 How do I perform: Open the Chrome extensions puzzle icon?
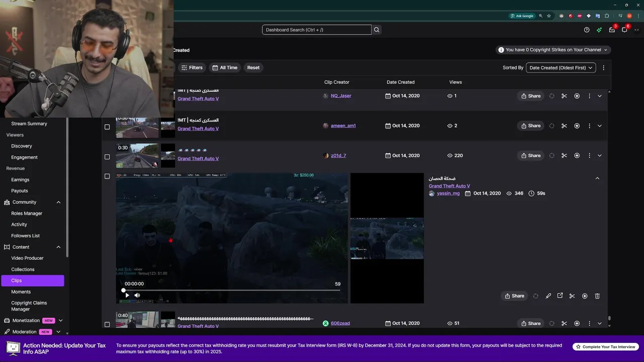click(607, 16)
